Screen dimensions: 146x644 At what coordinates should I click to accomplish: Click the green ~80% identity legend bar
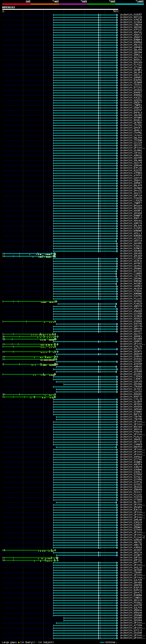click(x=101, y=4)
